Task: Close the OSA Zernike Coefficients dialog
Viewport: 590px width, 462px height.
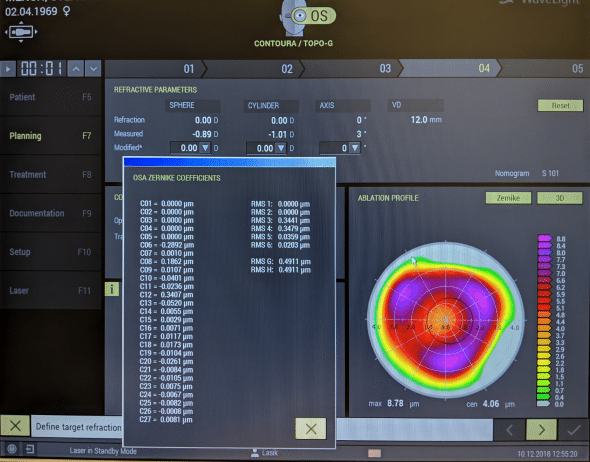Action: [311, 429]
